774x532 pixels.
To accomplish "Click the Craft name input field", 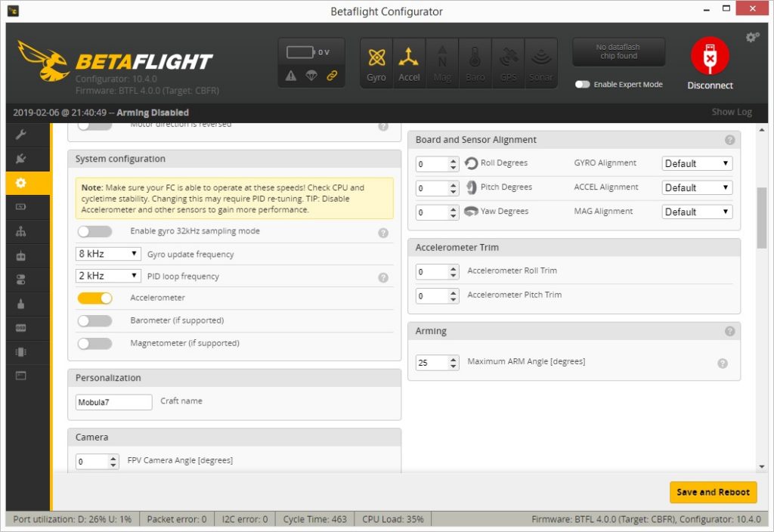I will point(113,402).
